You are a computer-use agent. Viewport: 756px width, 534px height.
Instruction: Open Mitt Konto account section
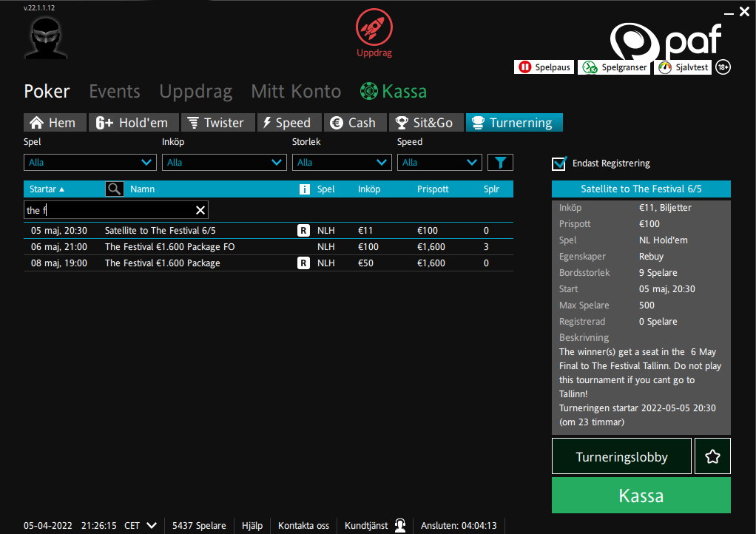(296, 91)
